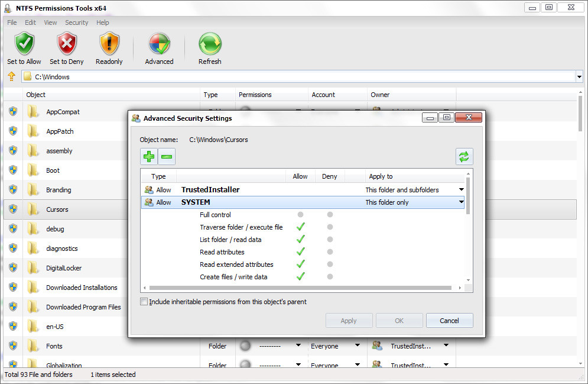Click the user icon on the SYSTEM entry
This screenshot has height=384, width=588.
coord(149,202)
